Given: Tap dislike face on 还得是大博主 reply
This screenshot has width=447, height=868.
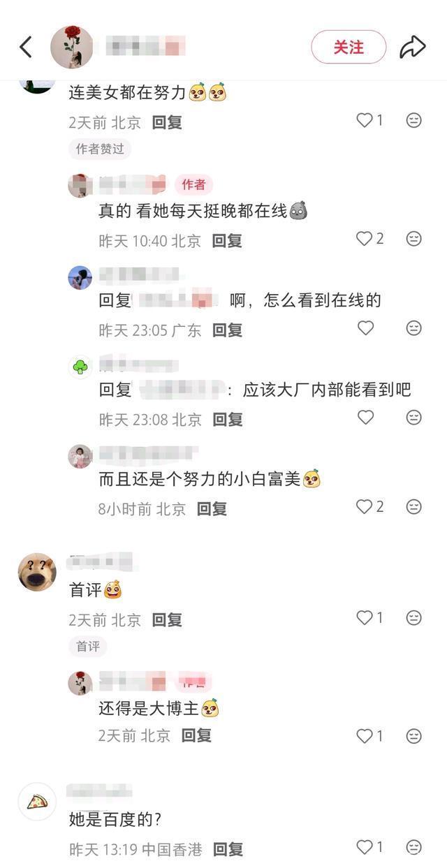Looking at the screenshot, I should pyautogui.click(x=414, y=736).
